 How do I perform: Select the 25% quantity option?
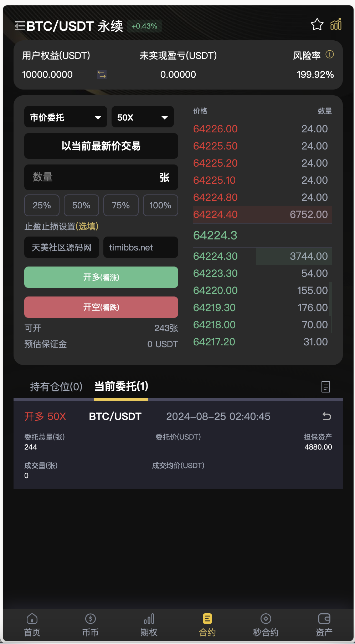coord(42,206)
